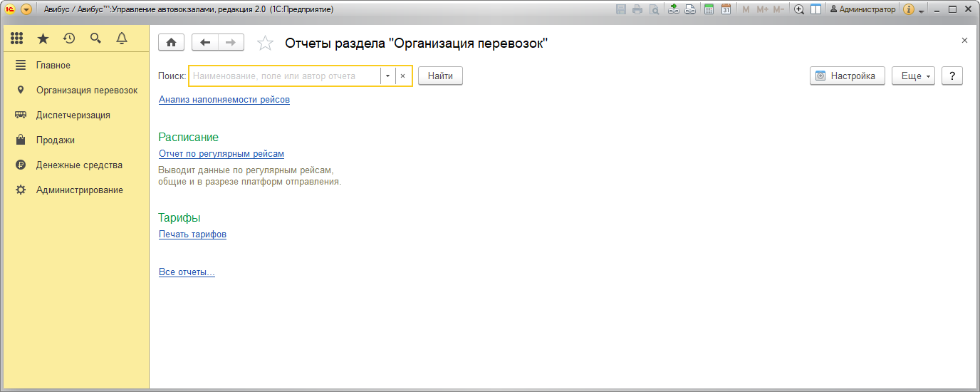Screen dimensions: 980x392
Task: Select Денежные средства in sidebar
Action: pyautogui.click(x=79, y=165)
